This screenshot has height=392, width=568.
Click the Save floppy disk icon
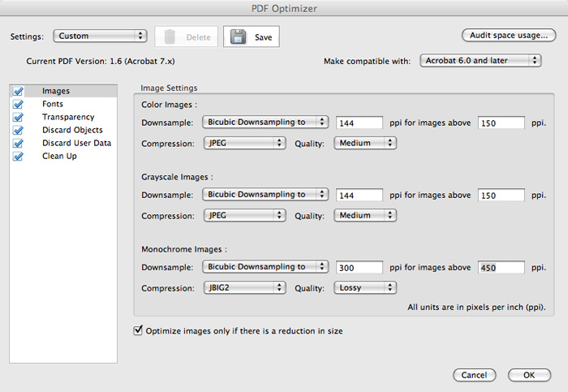[x=237, y=37]
